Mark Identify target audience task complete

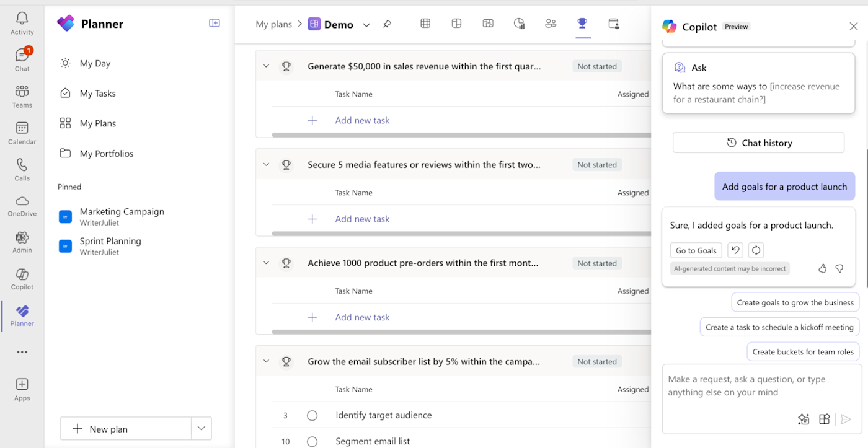(x=312, y=415)
